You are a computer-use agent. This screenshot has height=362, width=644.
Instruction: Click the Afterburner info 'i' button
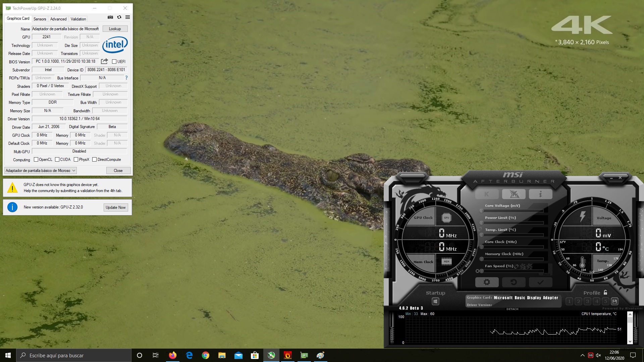[540, 194]
